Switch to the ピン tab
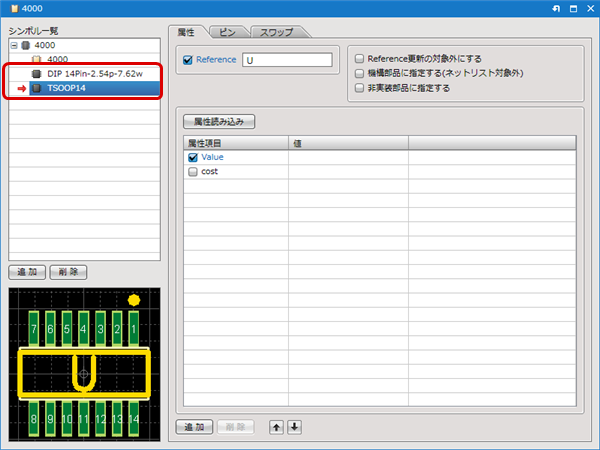This screenshot has width=600, height=450. [x=227, y=32]
